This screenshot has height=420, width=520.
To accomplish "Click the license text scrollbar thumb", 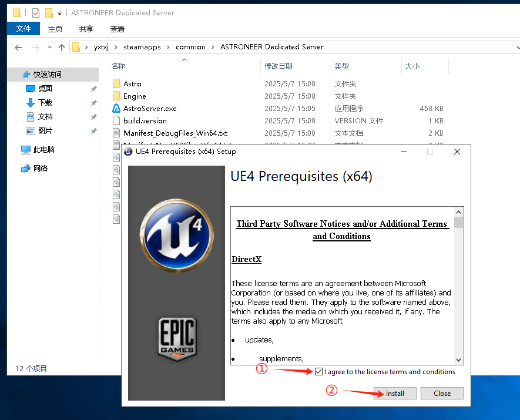I will 459,223.
